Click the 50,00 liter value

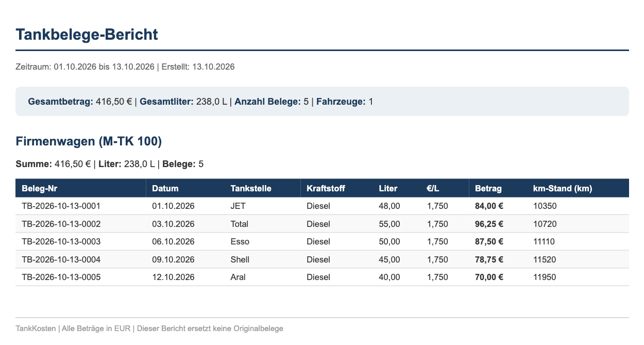coord(389,242)
